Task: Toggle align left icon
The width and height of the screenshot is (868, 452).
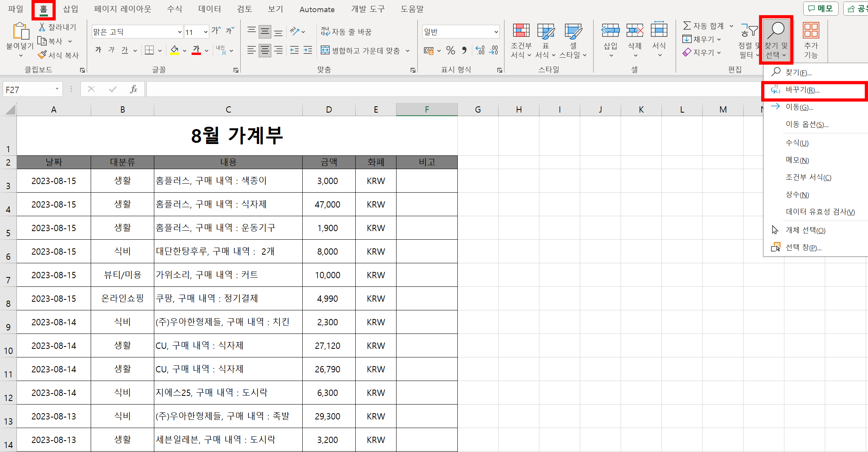Action: coord(252,50)
